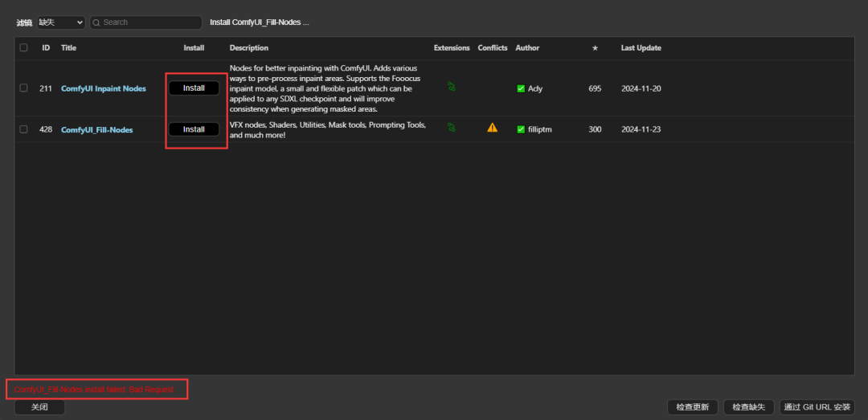Install ComfyUI Inpaint Nodes
This screenshot has height=420, width=868.
tap(194, 88)
